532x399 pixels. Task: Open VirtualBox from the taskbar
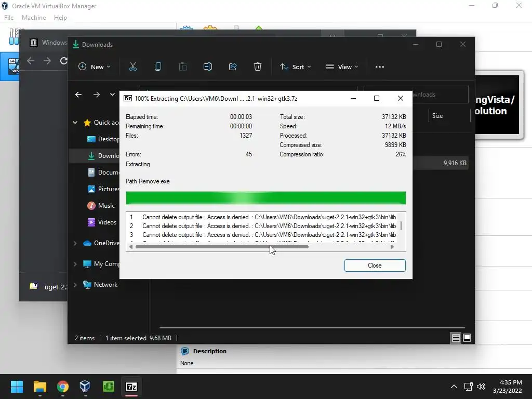click(x=85, y=387)
